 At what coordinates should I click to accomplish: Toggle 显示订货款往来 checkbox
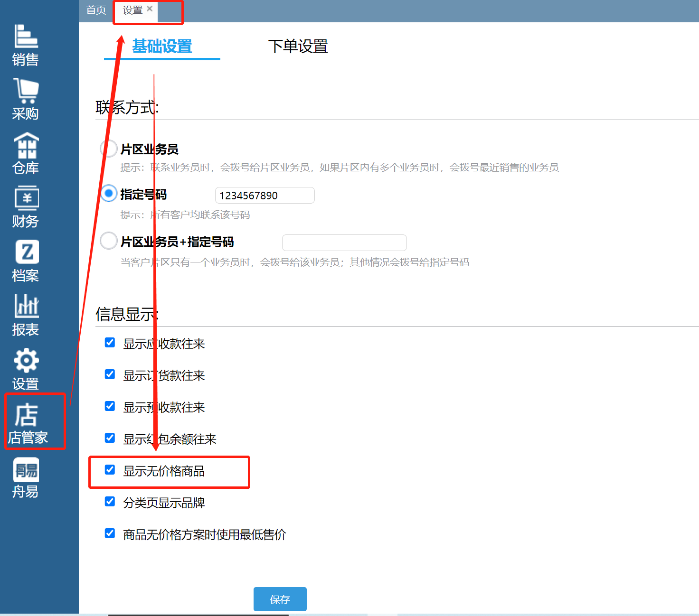[110, 374]
